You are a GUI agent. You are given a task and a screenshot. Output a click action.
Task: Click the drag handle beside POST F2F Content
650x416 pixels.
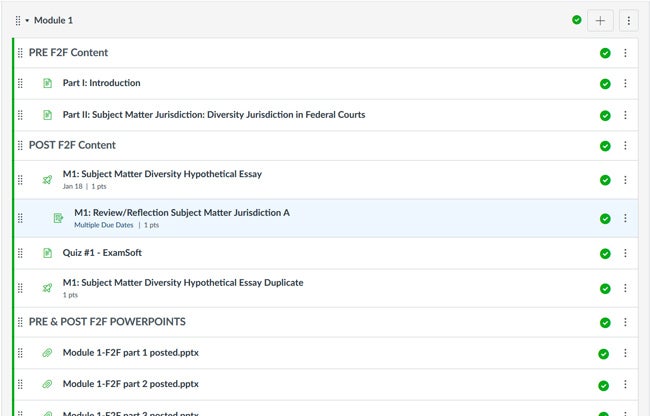[x=20, y=145]
